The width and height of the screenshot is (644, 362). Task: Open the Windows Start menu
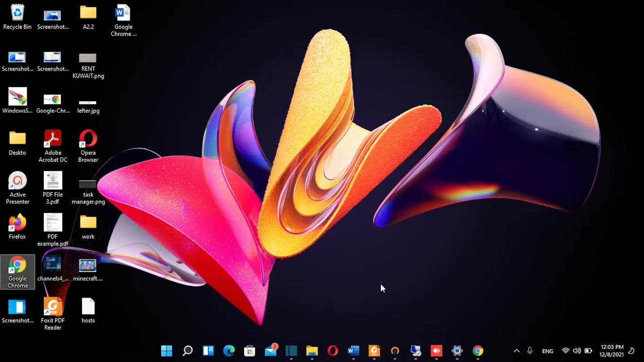pyautogui.click(x=167, y=350)
